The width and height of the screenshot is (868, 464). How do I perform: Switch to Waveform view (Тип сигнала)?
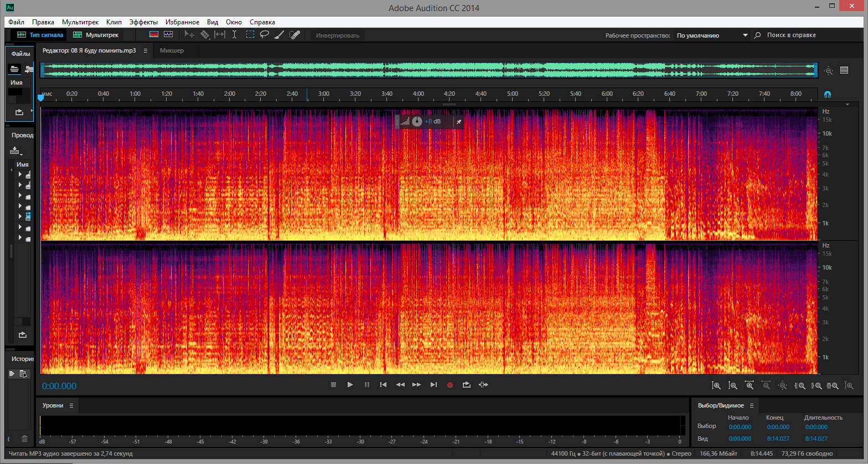point(40,35)
